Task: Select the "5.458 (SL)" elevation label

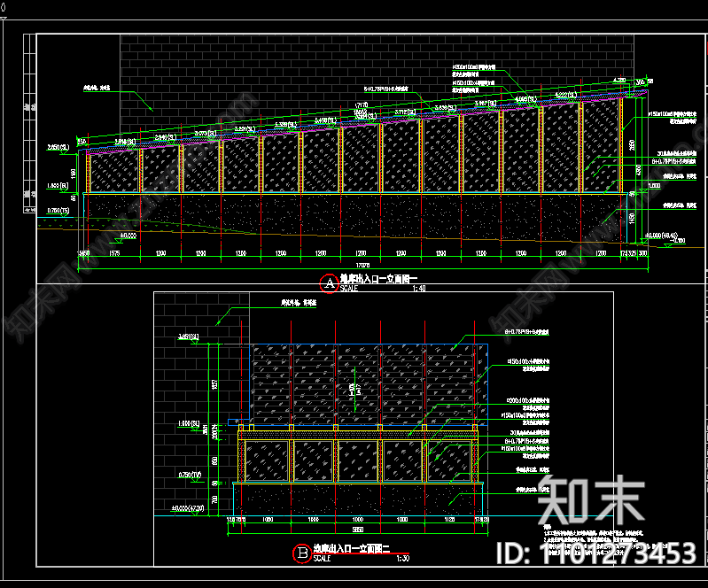Action: (325, 120)
